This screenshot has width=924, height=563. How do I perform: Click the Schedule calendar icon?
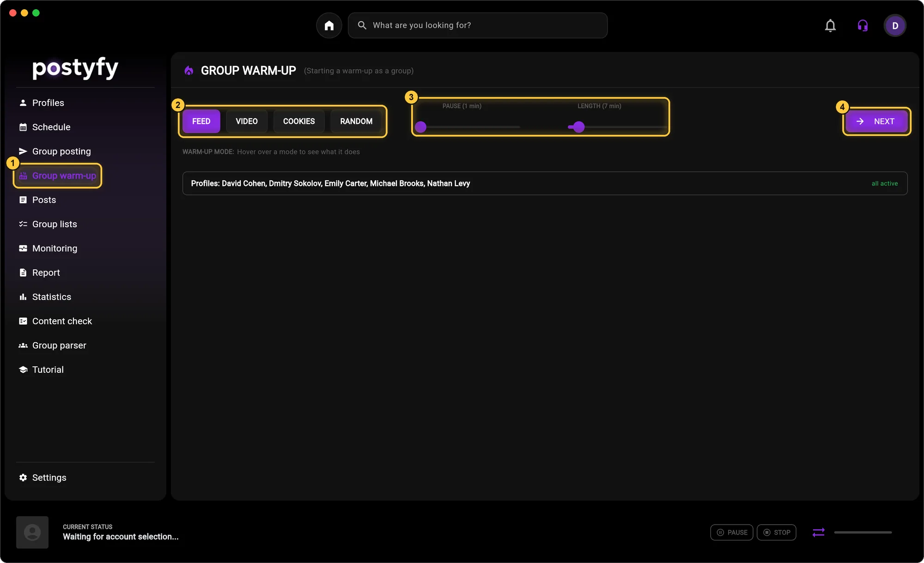point(23,127)
